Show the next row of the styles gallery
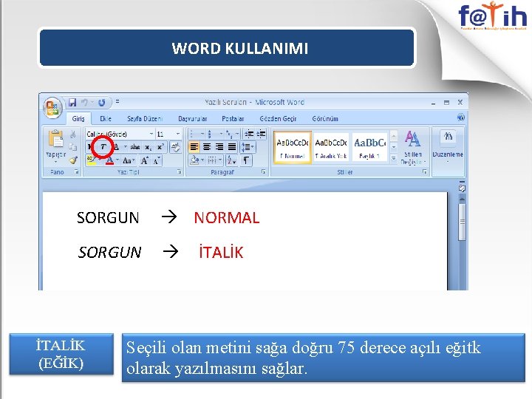The height and width of the screenshot is (399, 532). pyautogui.click(x=394, y=147)
